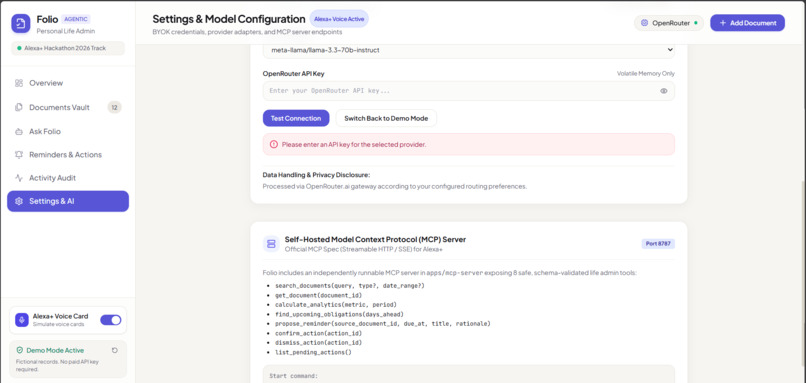This screenshot has height=383, width=806.
Task: Open the Overview page
Action: tap(68, 83)
